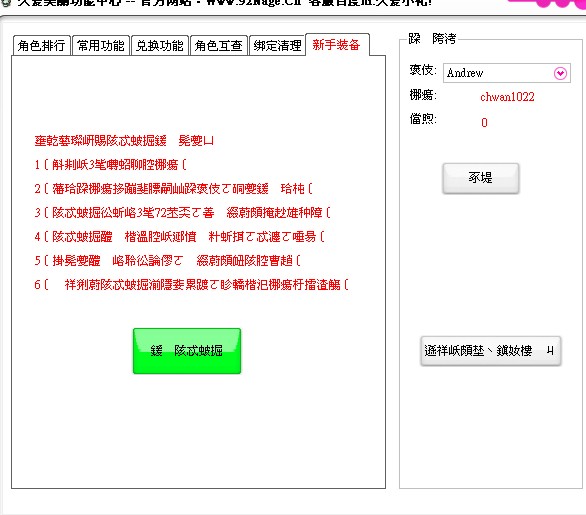Screen dimensions: 586x515
Task: Click instruction line number 3 mentioning 72
Action: pos(182,213)
